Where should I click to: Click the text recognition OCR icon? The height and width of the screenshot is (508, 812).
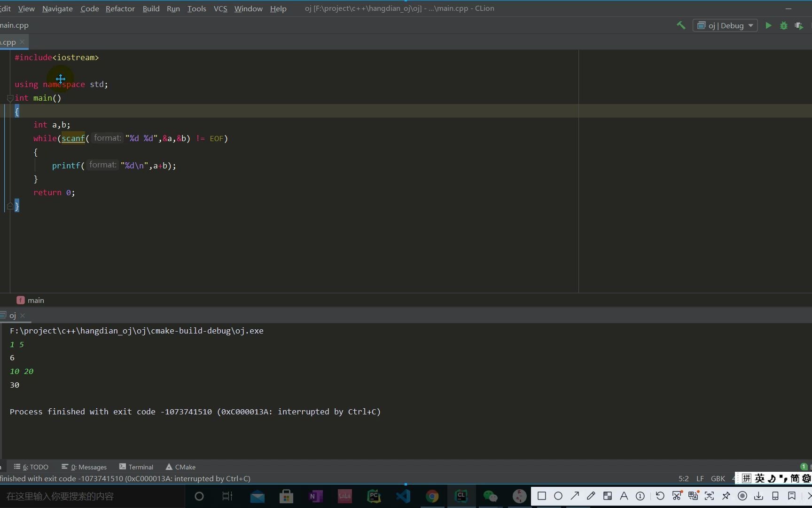pos(709,496)
